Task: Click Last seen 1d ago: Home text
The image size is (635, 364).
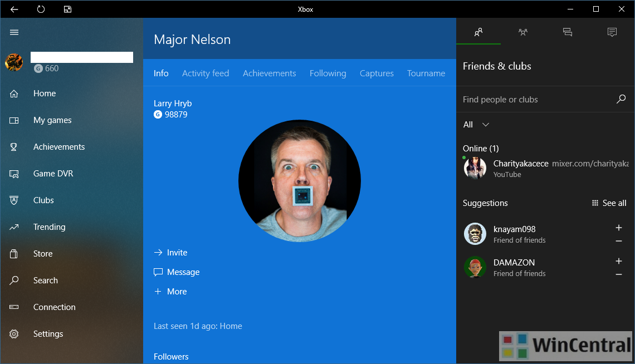Action: click(198, 326)
